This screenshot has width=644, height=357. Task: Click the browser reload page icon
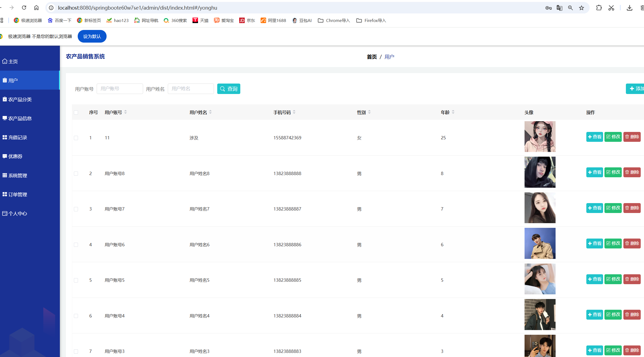24,8
